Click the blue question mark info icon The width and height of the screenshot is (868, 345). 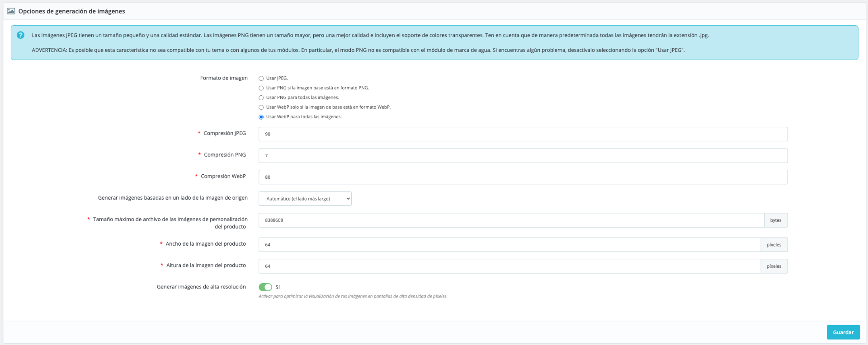[x=20, y=35]
